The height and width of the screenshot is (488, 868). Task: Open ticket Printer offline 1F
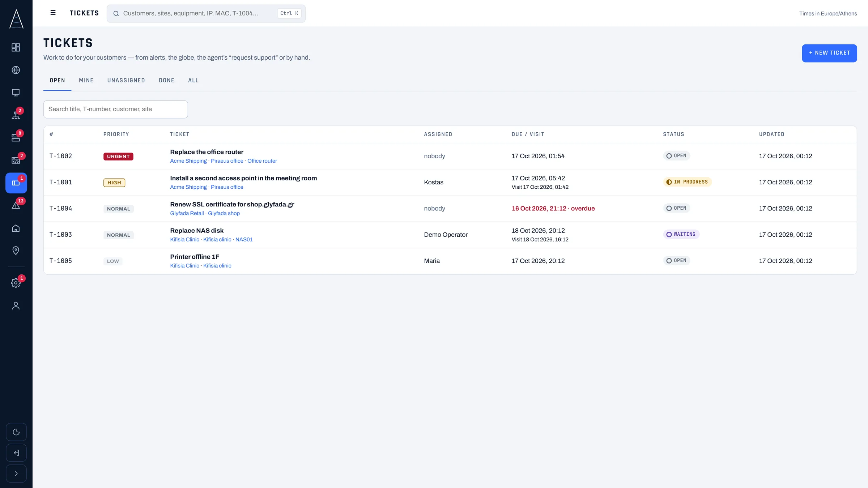(195, 257)
